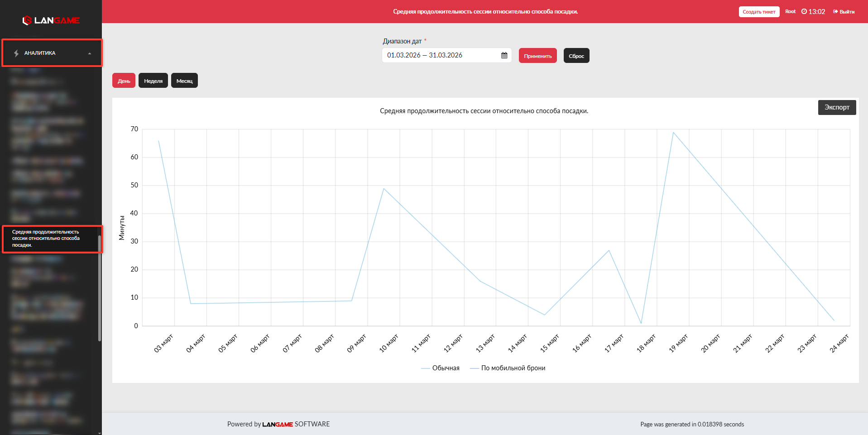The width and height of the screenshot is (868, 435).
Task: Collapse the Аналитика menu arrow
Action: click(90, 53)
